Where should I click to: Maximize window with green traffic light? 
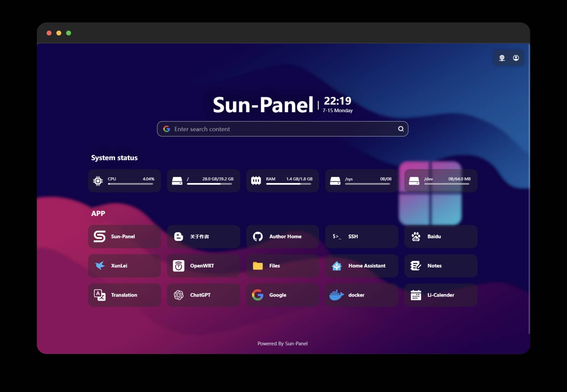tap(69, 33)
